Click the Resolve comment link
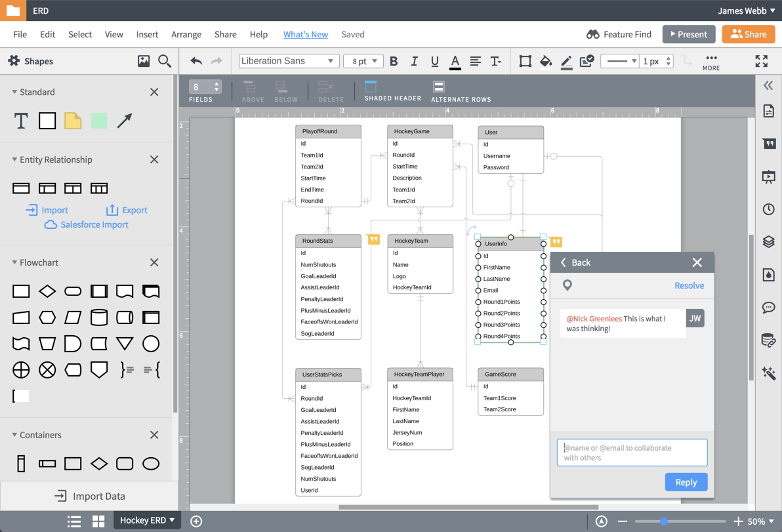 click(x=689, y=285)
